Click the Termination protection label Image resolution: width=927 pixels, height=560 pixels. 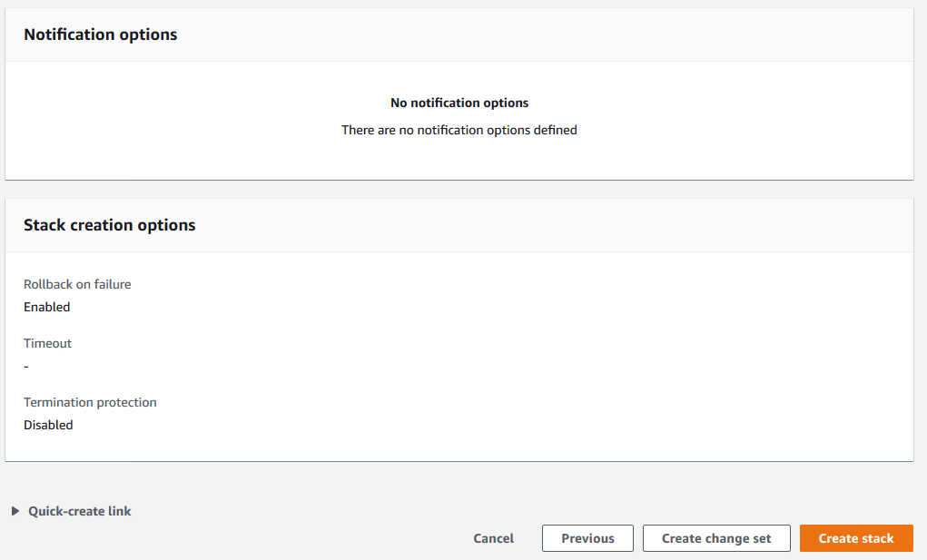coord(90,402)
